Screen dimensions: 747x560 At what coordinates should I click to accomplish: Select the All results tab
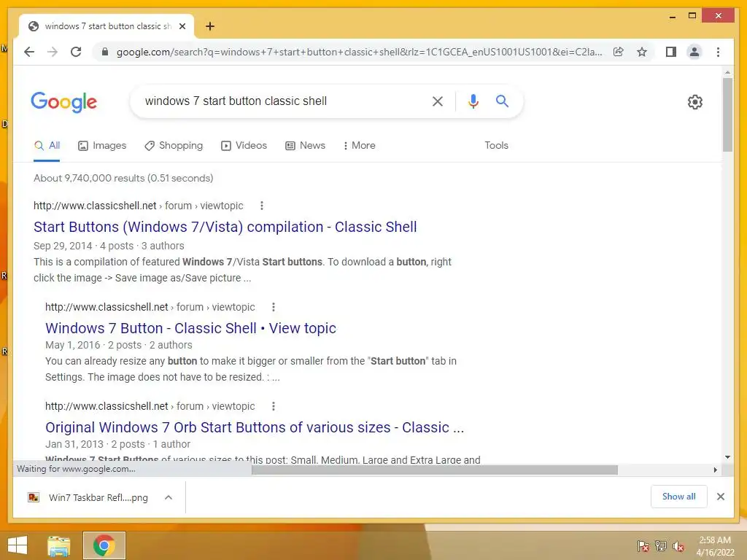(47, 146)
